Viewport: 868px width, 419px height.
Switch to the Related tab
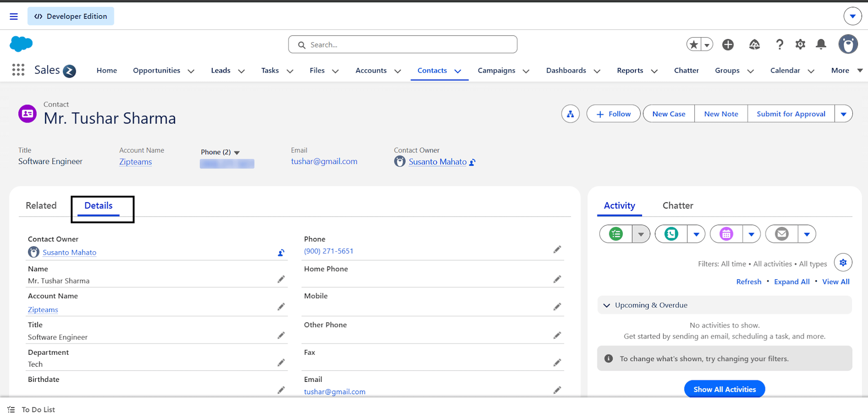pyautogui.click(x=41, y=206)
